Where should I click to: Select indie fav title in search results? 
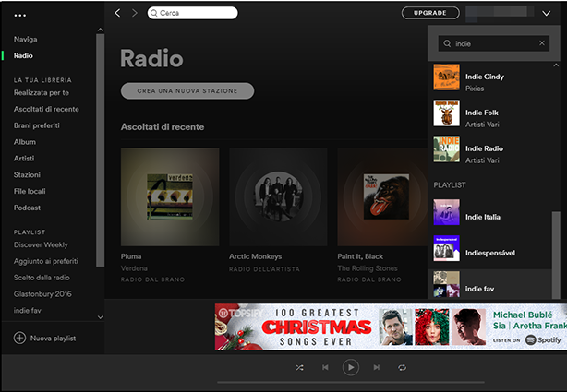479,289
